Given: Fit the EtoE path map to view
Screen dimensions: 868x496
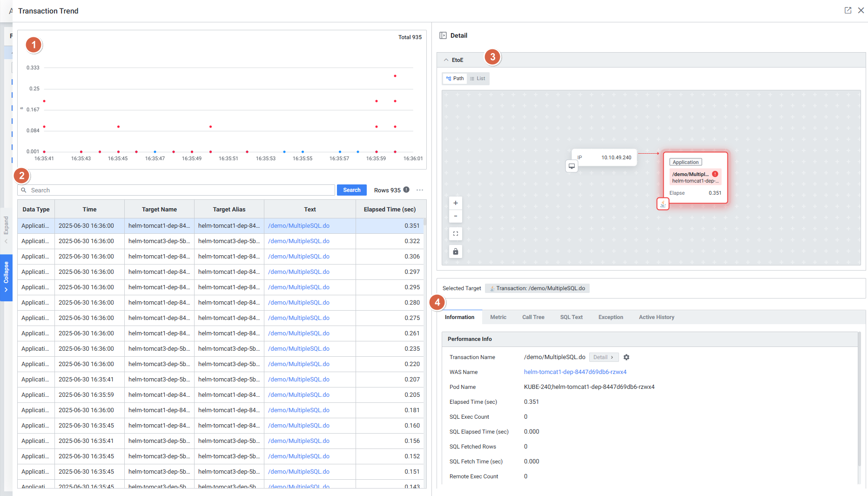Looking at the screenshot, I should coord(455,234).
